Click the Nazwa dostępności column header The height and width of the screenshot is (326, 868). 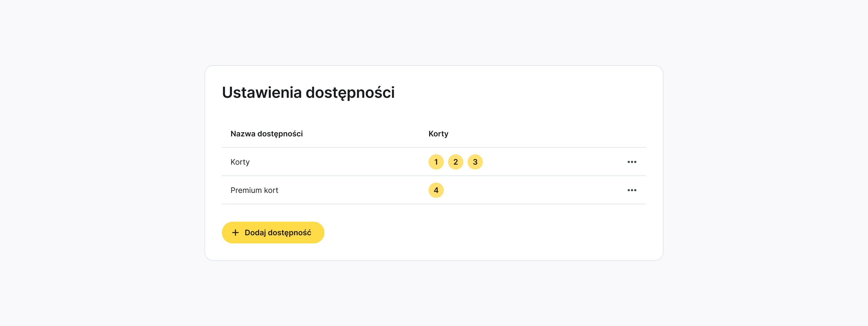pyautogui.click(x=267, y=134)
